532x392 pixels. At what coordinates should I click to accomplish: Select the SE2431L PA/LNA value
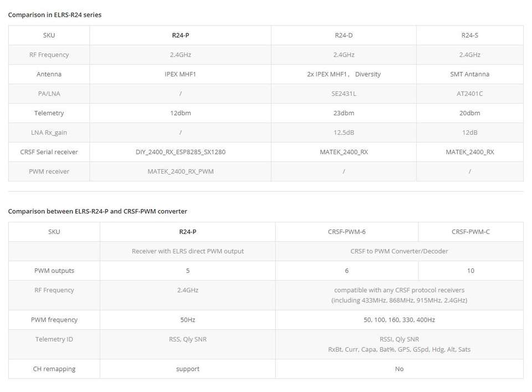coord(344,94)
